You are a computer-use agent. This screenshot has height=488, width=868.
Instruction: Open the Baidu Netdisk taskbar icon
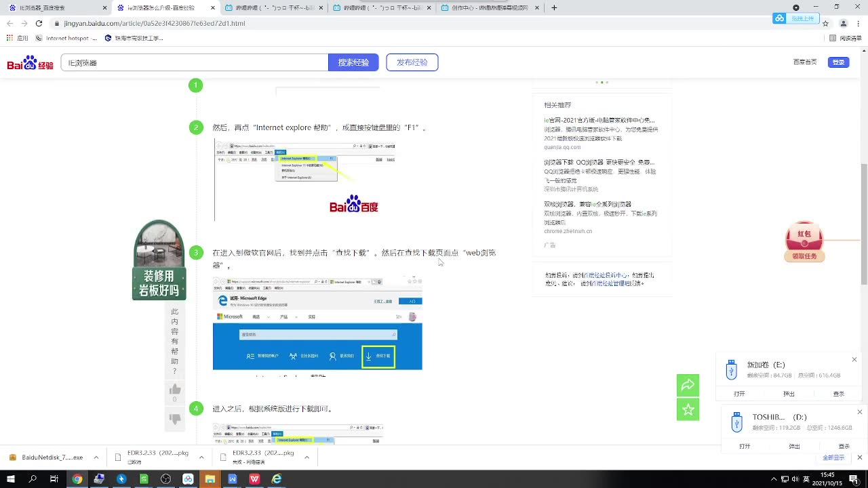189,479
